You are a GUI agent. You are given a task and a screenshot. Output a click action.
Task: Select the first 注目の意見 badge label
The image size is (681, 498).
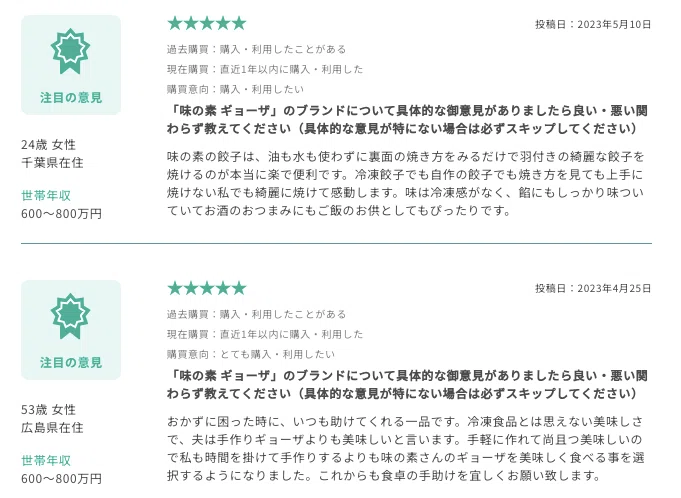[71, 98]
